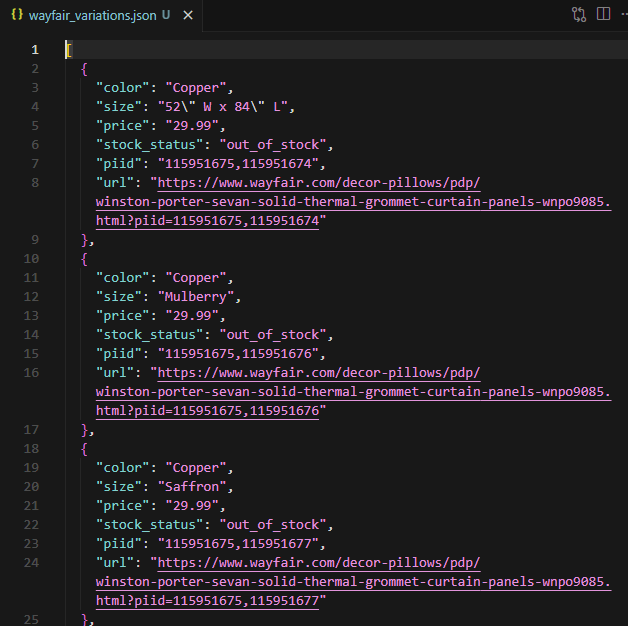Split the editor with the split icon
Viewport: 628px width, 626px height.
603,14
